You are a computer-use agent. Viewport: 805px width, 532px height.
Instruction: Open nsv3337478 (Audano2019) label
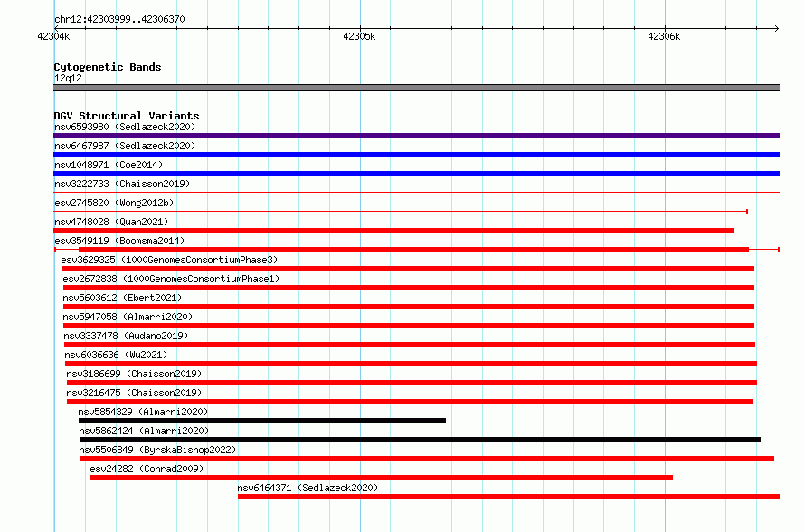tap(127, 336)
